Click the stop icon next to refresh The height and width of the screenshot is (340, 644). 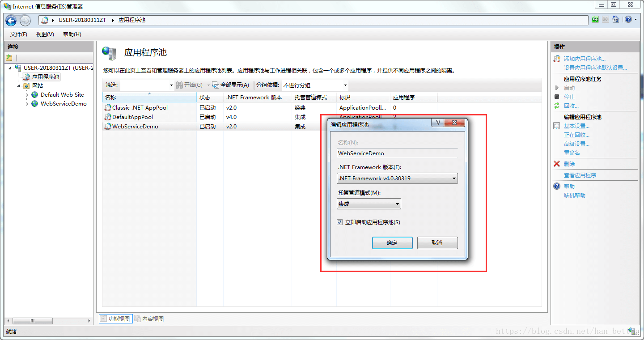[x=605, y=19]
